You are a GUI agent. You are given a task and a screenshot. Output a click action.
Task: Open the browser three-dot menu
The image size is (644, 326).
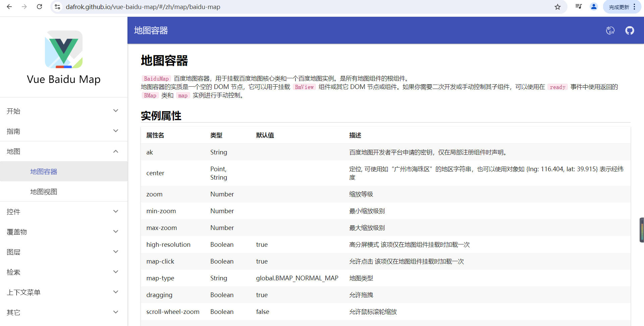[x=634, y=7]
